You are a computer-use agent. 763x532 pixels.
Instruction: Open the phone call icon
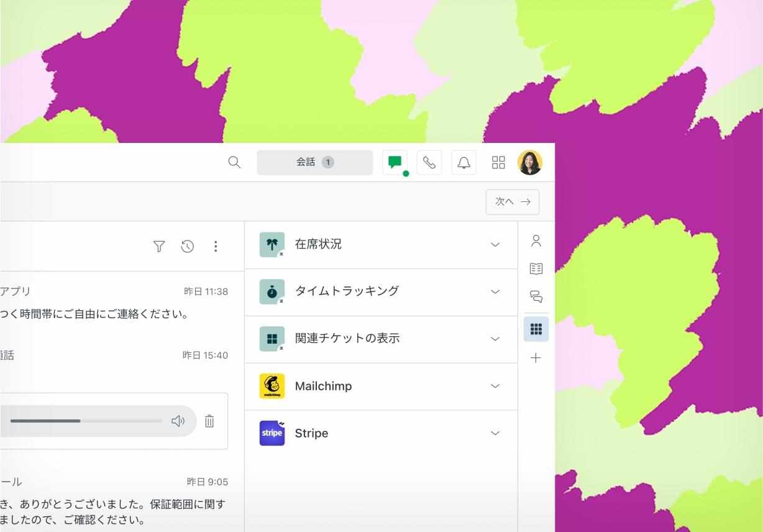(429, 162)
